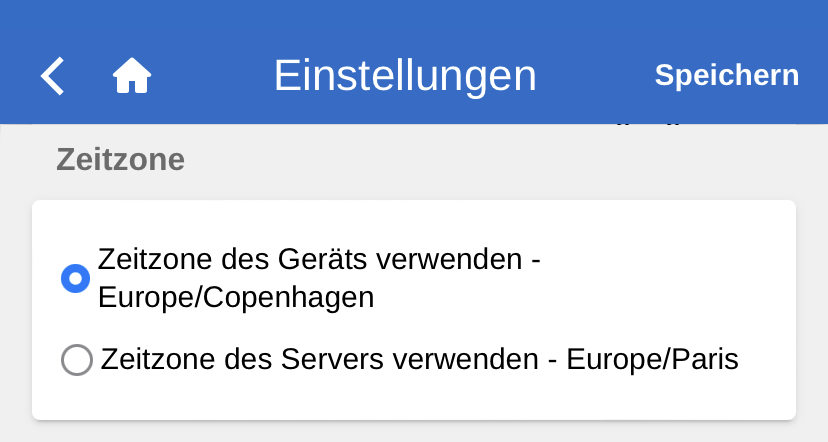The width and height of the screenshot is (828, 442).
Task: Click the Zeitzone section heading
Action: 120,160
